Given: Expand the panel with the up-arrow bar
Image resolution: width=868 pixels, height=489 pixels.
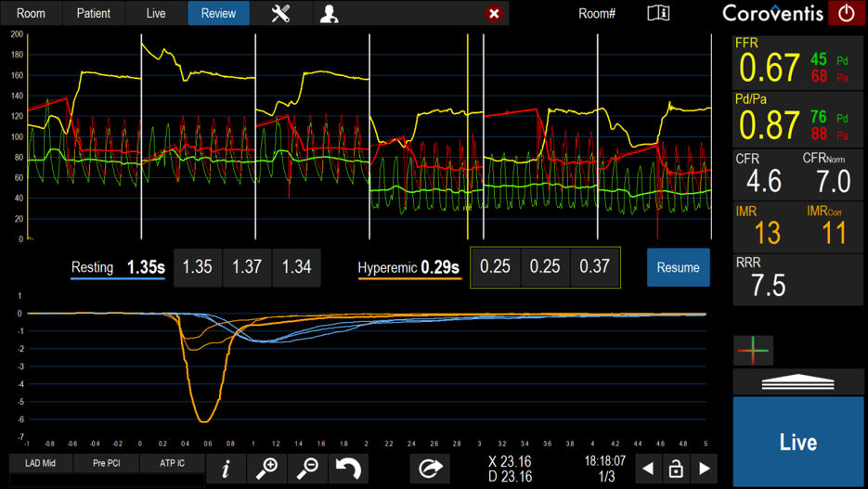Looking at the screenshot, I should click(x=797, y=382).
